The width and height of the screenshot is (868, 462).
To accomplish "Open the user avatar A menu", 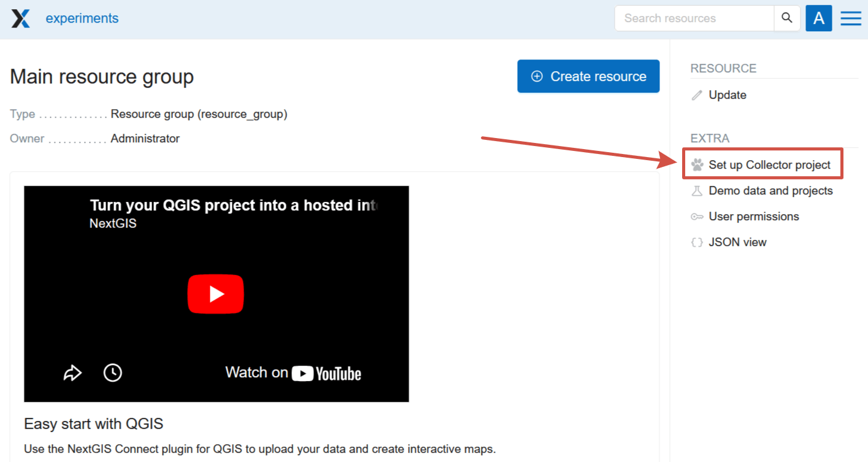I will (818, 18).
